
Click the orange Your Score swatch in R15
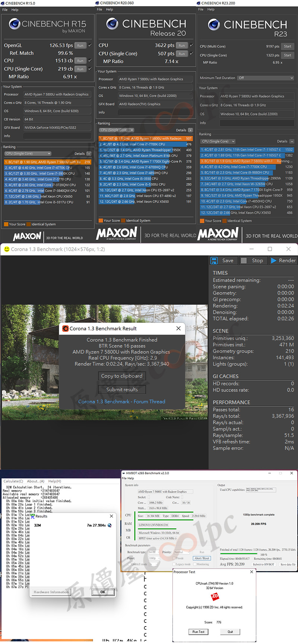point(6,224)
